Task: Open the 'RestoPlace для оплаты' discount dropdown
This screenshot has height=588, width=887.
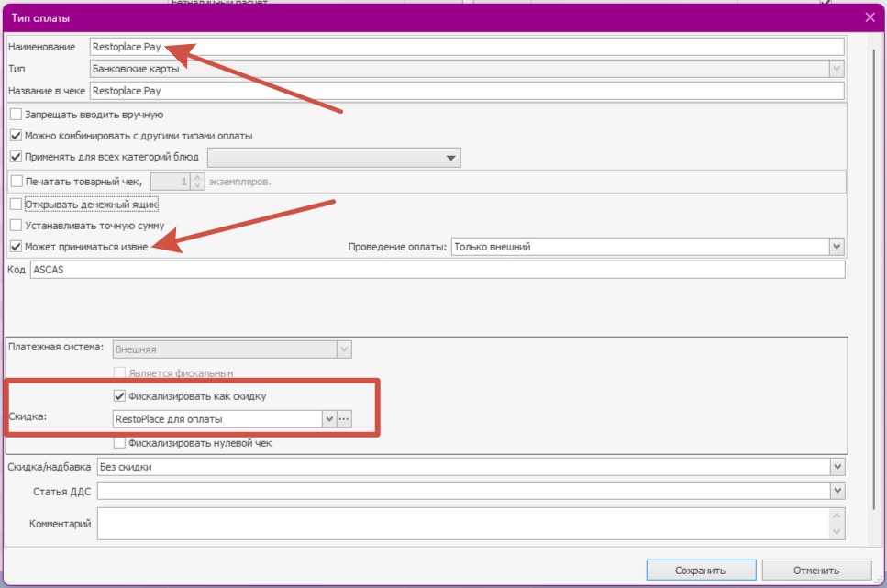Action: point(328,419)
